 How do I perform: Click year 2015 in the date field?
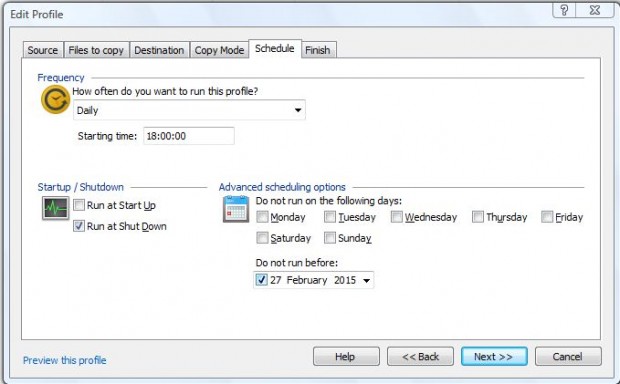(345, 280)
